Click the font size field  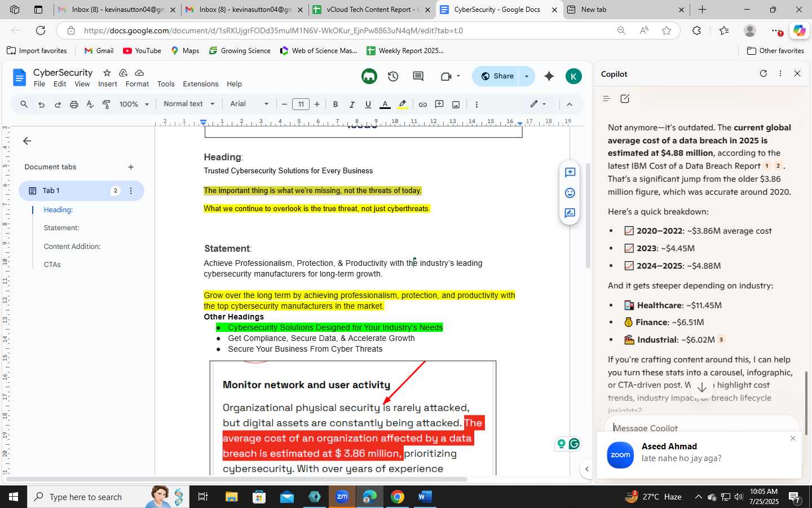tap(301, 104)
